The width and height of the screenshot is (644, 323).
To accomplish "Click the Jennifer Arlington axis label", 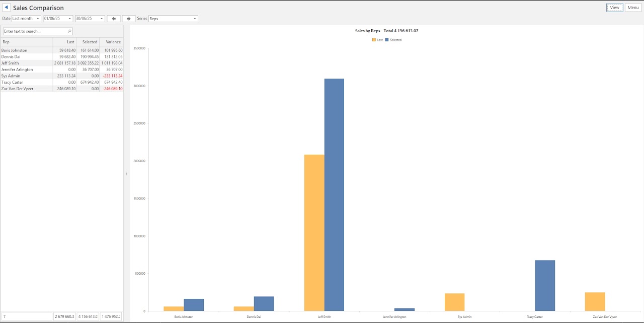I will (x=394, y=317).
